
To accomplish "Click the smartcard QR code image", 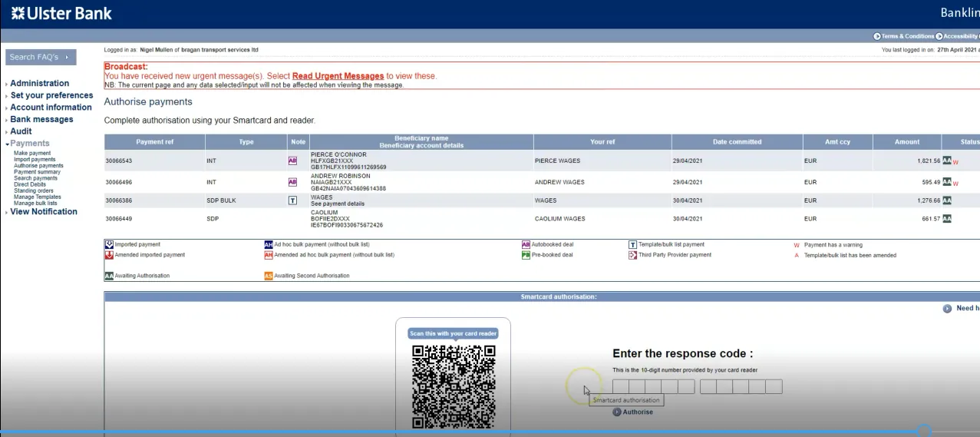I will point(454,386).
